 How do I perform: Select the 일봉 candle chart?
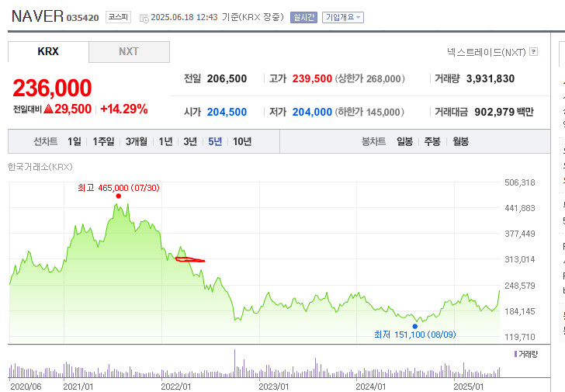404,141
